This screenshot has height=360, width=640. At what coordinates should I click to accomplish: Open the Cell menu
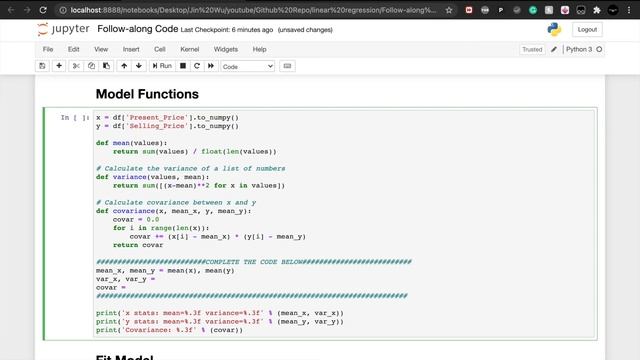tap(160, 49)
